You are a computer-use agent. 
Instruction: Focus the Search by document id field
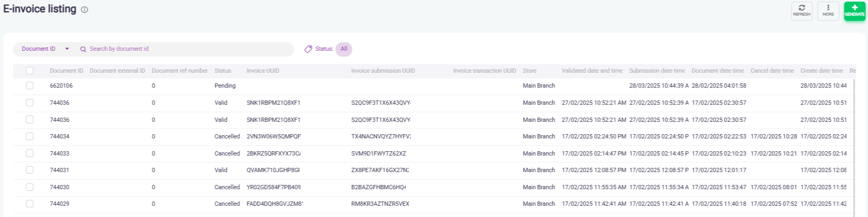pyautogui.click(x=187, y=49)
